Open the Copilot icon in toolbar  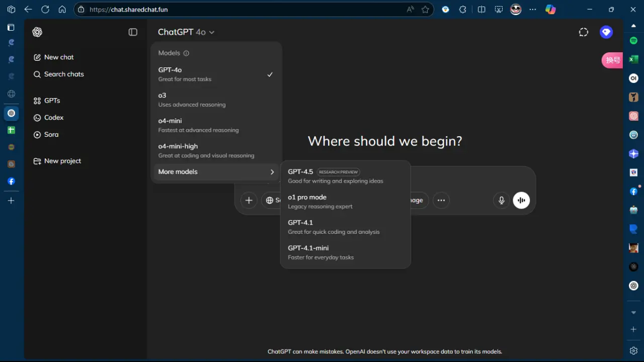point(551,10)
